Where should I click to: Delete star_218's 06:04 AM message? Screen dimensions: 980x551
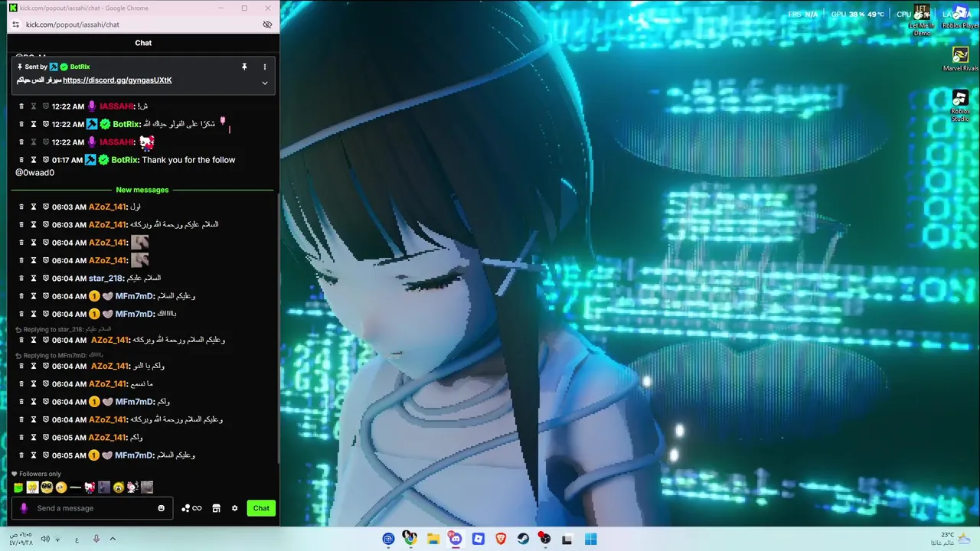(x=21, y=278)
